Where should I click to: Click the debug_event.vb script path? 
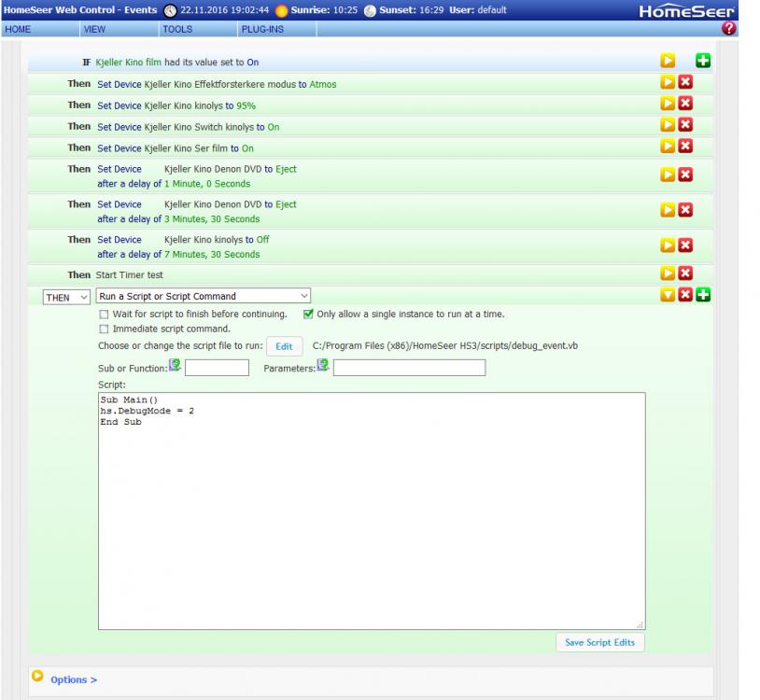pos(445,346)
